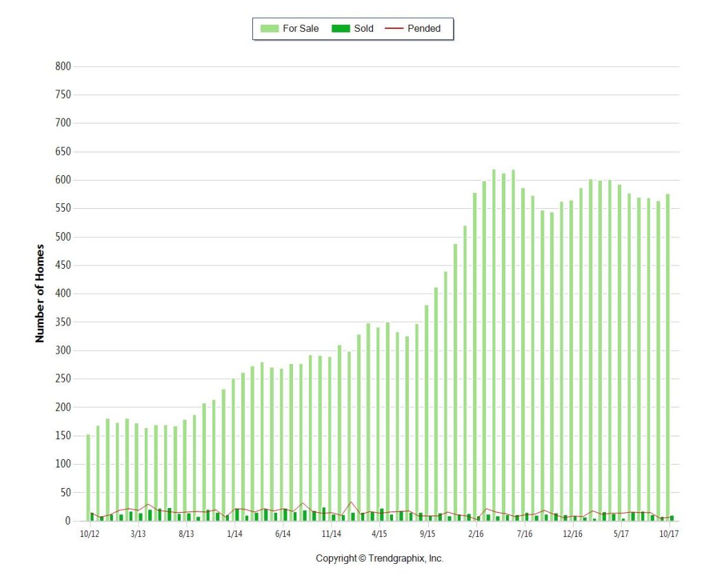Screen dimensions: 706x588
Task: Click the 250 y-axis label
Action: [x=63, y=378]
